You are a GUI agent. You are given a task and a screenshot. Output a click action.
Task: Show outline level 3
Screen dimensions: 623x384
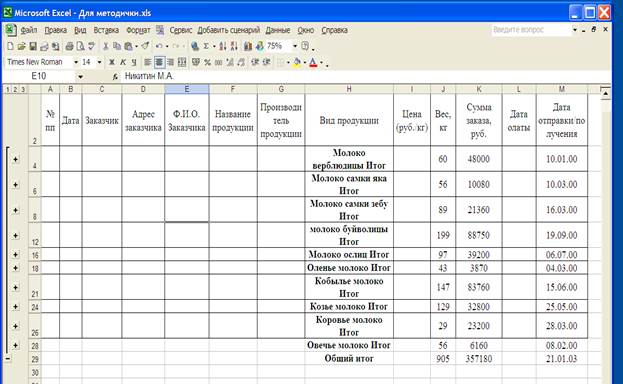pos(23,89)
